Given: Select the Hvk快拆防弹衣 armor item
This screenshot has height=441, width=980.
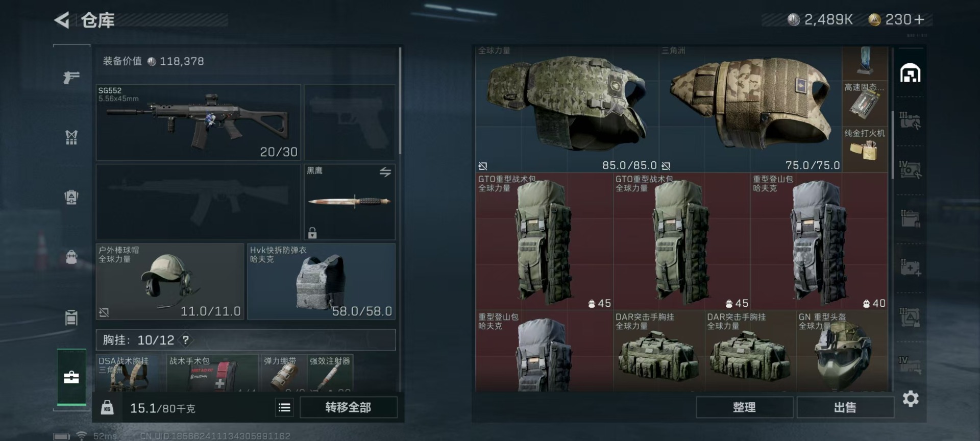Looking at the screenshot, I should point(321,281).
